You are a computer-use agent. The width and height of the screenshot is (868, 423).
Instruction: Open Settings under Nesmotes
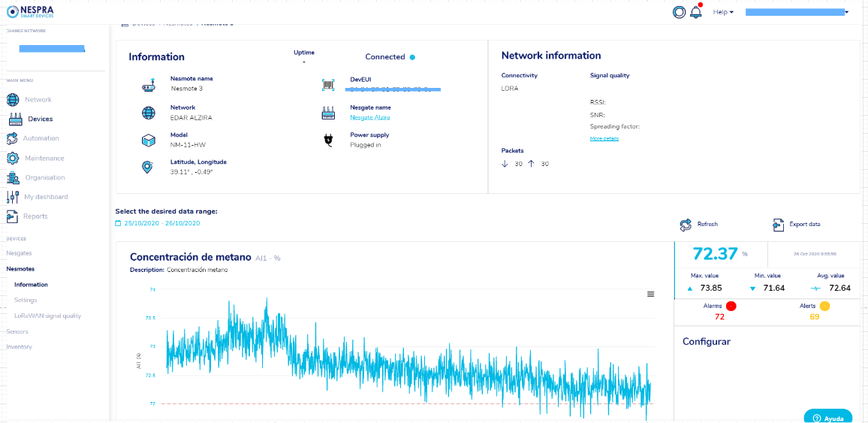26,300
